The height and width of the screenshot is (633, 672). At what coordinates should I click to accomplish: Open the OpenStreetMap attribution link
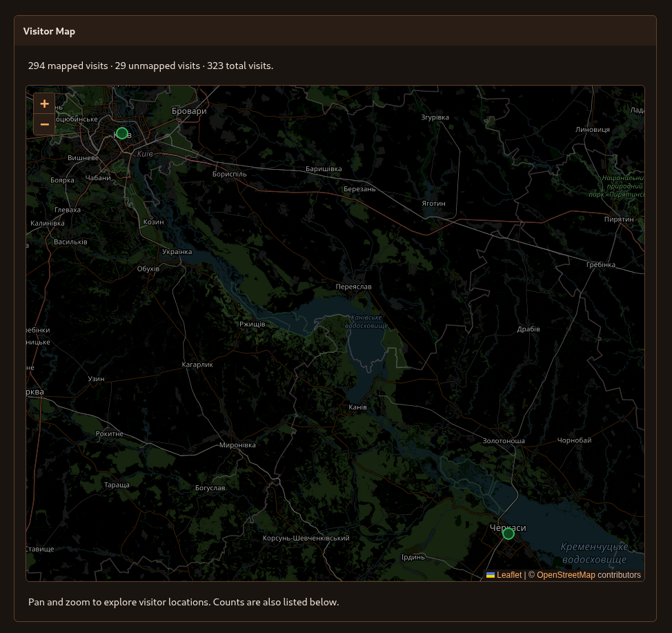[566, 575]
